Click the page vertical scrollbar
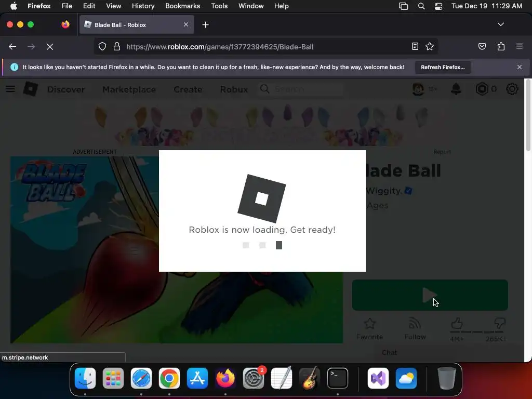 pyautogui.click(x=528, y=115)
